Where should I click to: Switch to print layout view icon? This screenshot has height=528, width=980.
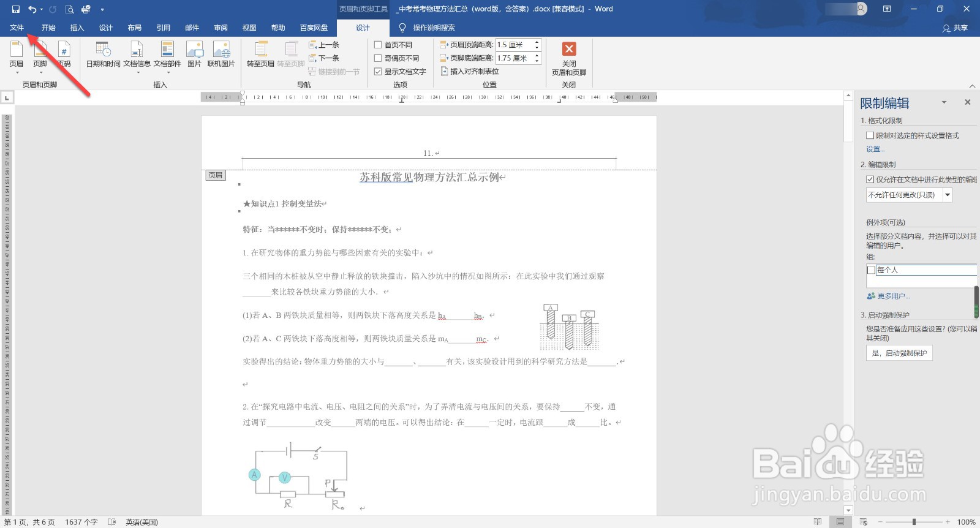click(840, 522)
